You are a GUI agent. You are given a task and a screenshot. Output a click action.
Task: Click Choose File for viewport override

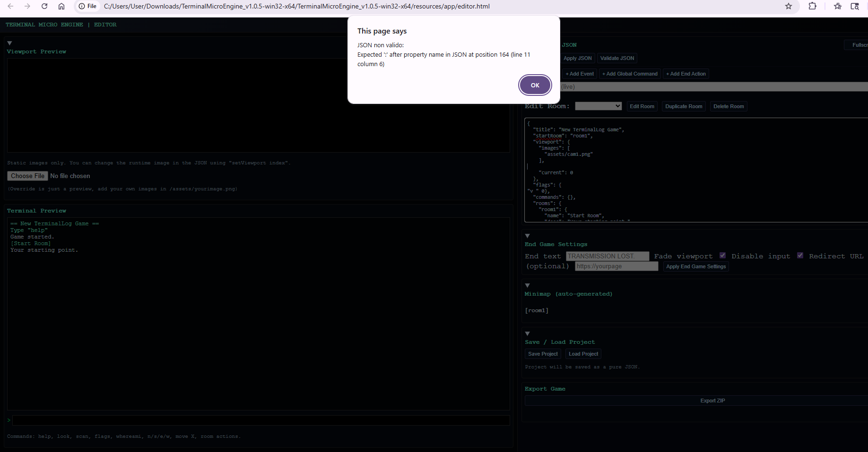coord(27,176)
